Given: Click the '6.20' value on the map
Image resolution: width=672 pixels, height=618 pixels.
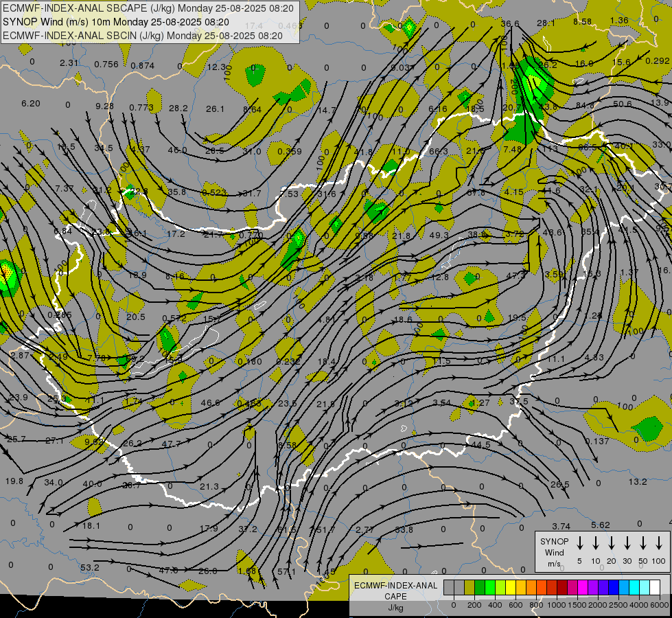Looking at the screenshot, I should [x=31, y=104].
